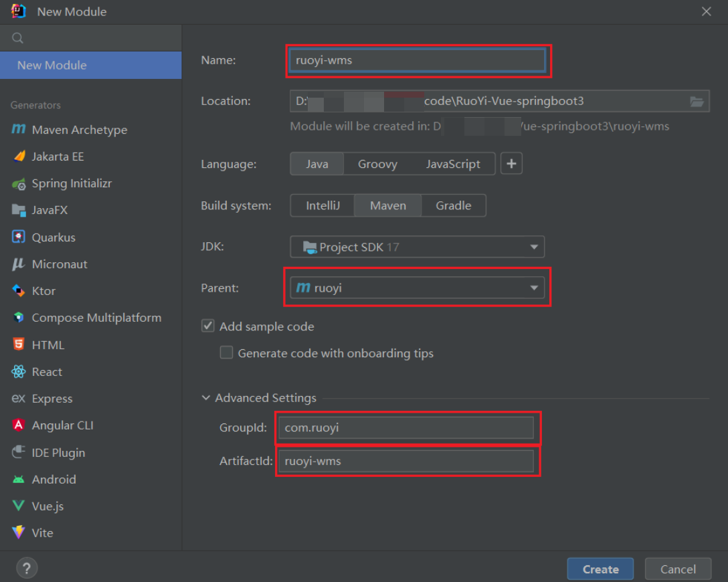Image resolution: width=728 pixels, height=582 pixels.
Task: Uncheck Add sample code checkbox
Action: tap(207, 326)
